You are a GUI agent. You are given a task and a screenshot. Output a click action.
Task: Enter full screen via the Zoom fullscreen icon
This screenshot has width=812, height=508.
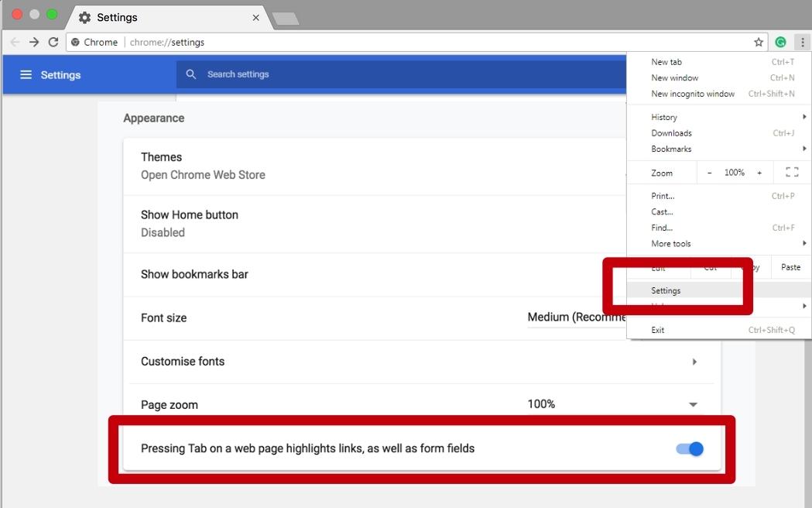click(x=791, y=172)
